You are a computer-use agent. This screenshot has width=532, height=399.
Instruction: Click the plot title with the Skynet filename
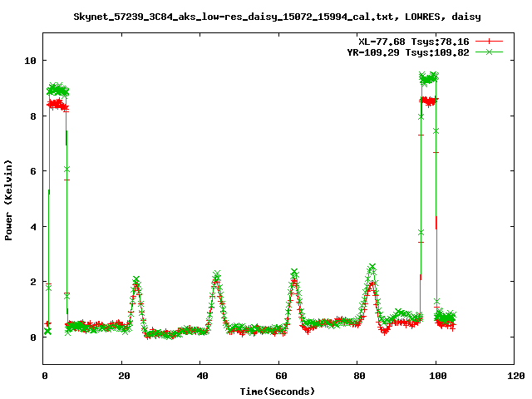click(277, 17)
